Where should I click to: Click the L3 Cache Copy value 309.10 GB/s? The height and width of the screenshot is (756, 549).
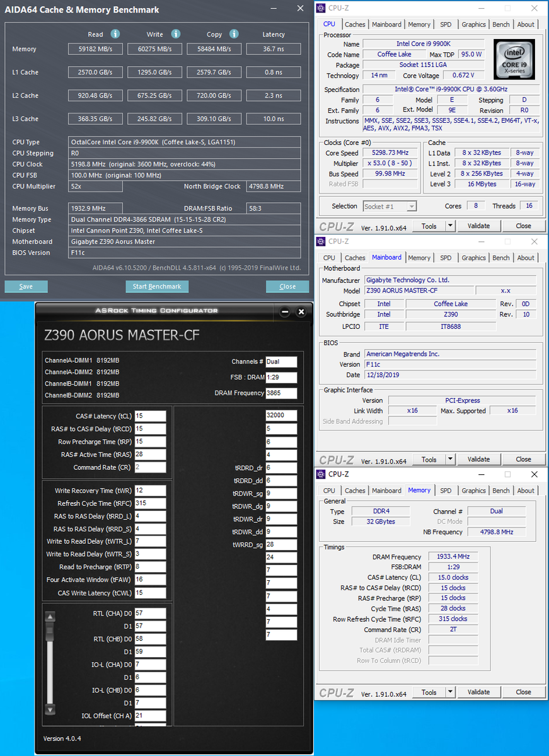(x=214, y=119)
